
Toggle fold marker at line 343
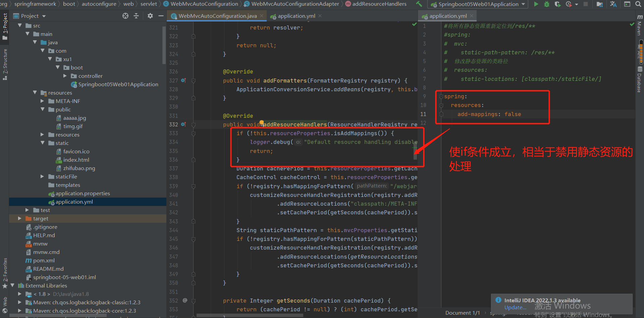point(194,221)
